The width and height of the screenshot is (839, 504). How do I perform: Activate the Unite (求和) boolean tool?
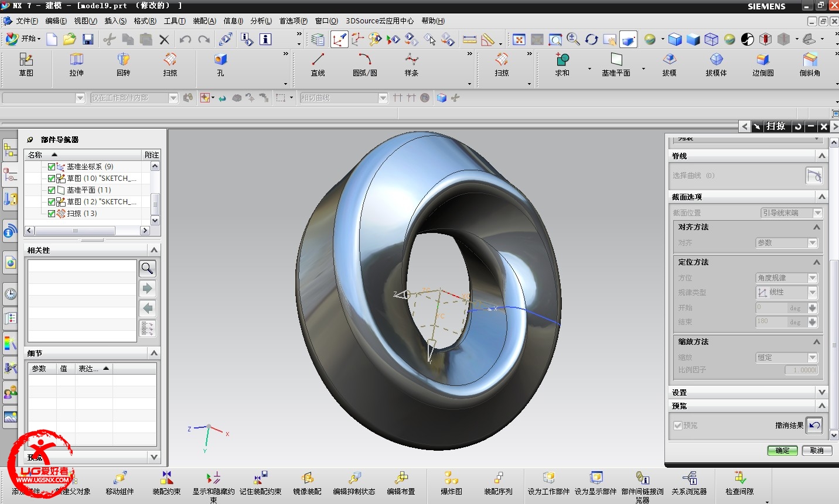point(562,64)
